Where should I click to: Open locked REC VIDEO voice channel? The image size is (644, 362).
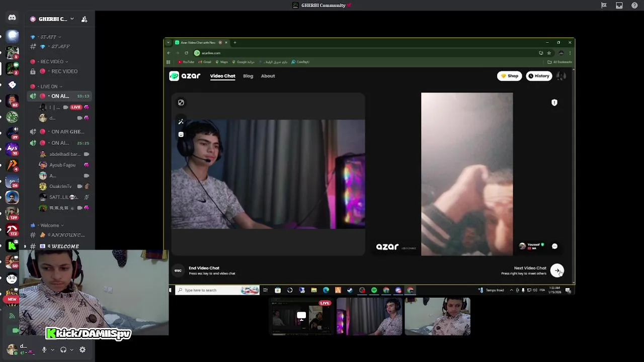60,71
